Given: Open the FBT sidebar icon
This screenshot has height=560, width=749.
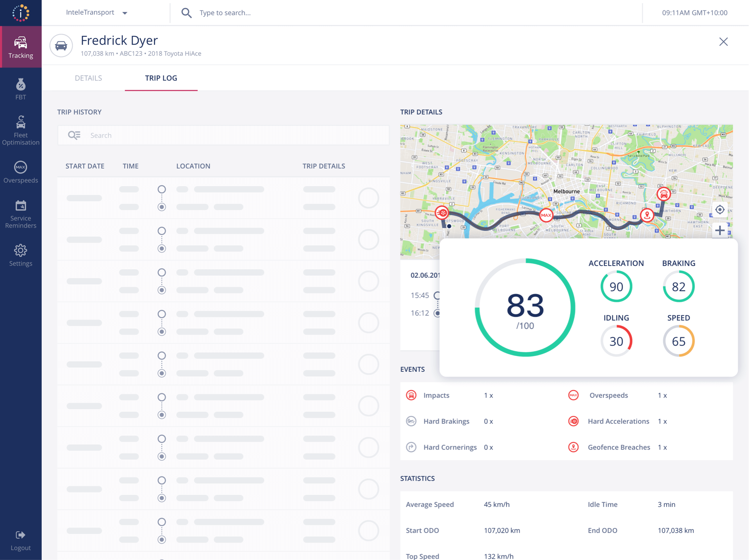Looking at the screenshot, I should (21, 89).
